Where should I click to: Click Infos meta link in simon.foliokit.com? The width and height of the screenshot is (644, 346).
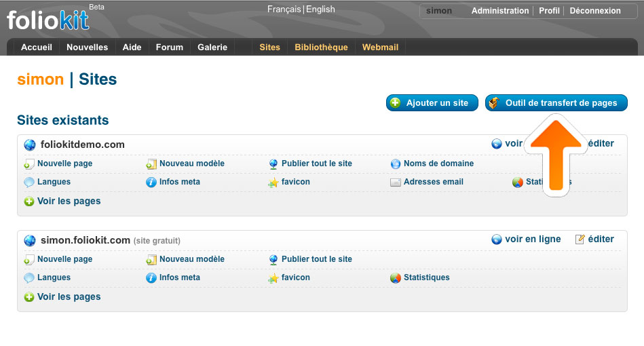coord(179,277)
